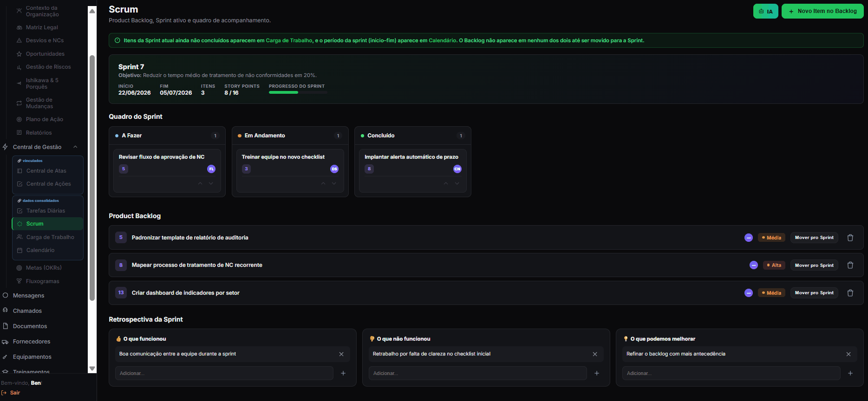Move Mapear processo de tratamento to the Sprint
This screenshot has width=868, height=401.
click(814, 265)
